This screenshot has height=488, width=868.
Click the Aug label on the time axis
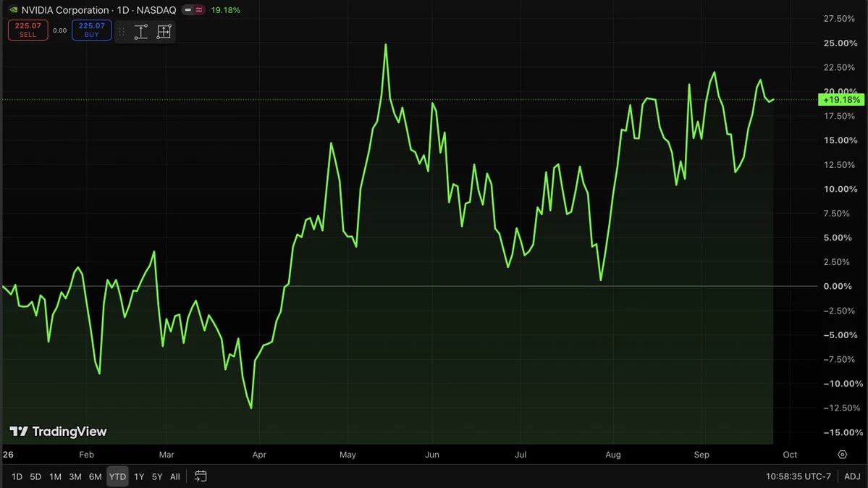click(x=612, y=454)
